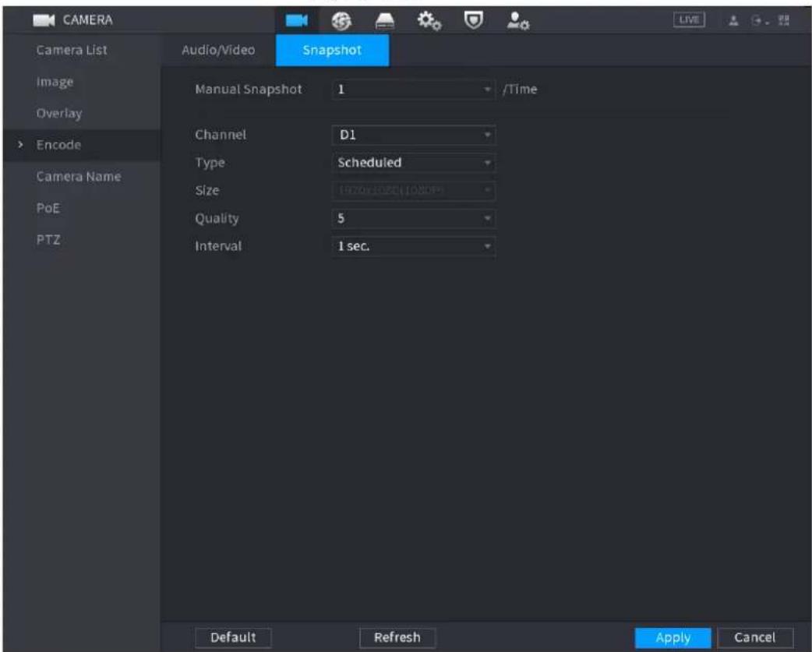Click the user profile icon at top right
812x652 pixels.
click(x=733, y=21)
